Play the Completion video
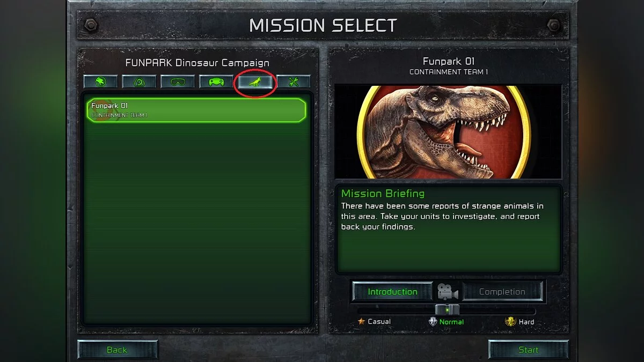This screenshot has width=644, height=362. (x=502, y=292)
